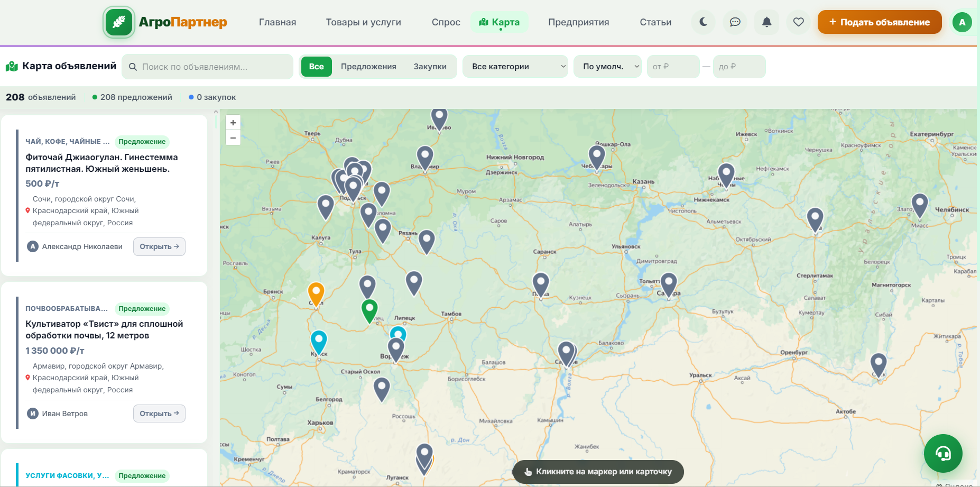Screen dimensions: 980x487
Task: Click the magnifier icon in the search field
Action: [x=133, y=67]
